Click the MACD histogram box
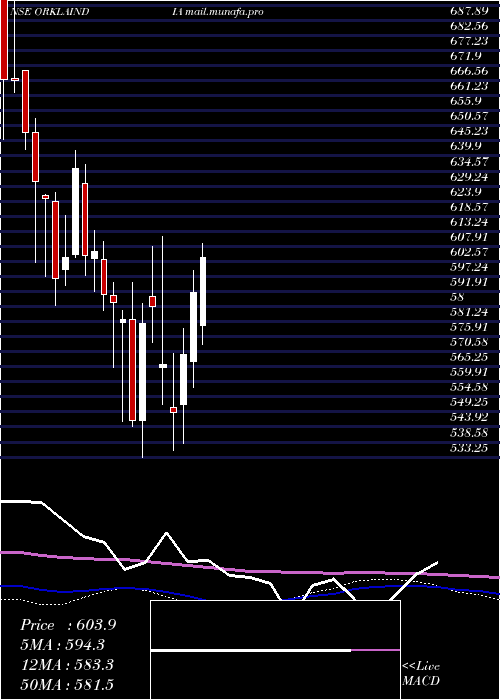 click(x=275, y=650)
